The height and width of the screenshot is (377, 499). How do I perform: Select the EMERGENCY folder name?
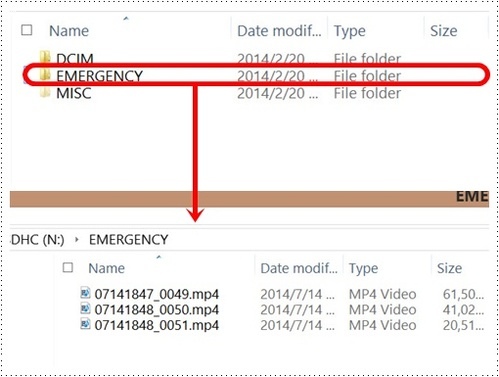click(99, 76)
